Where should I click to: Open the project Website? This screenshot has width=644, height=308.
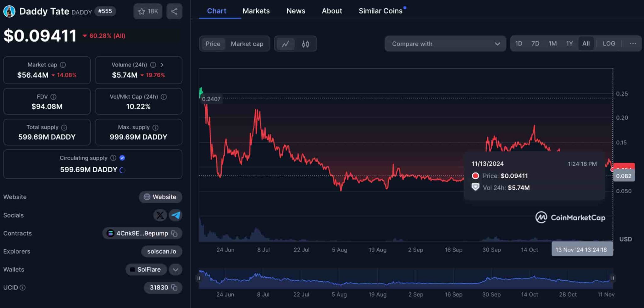[160, 197]
